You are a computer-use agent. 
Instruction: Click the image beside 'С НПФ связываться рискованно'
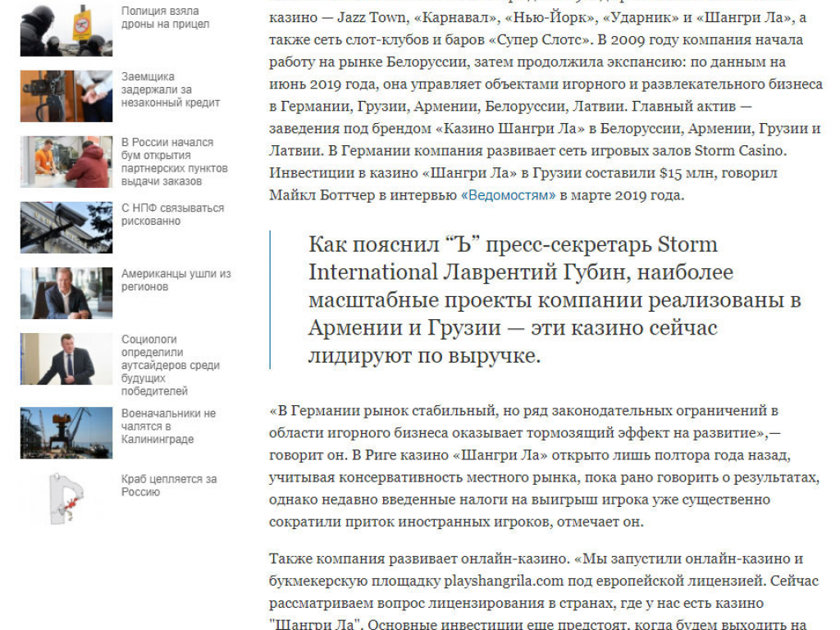[66, 227]
